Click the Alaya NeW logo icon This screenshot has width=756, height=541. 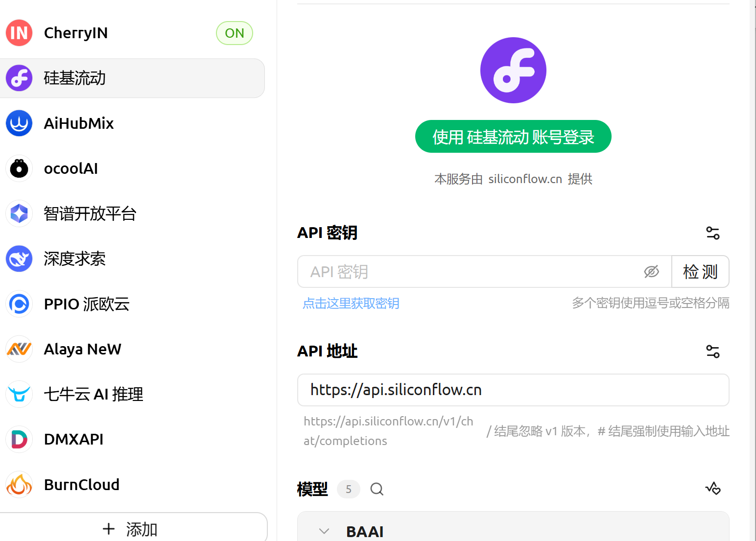(x=19, y=349)
